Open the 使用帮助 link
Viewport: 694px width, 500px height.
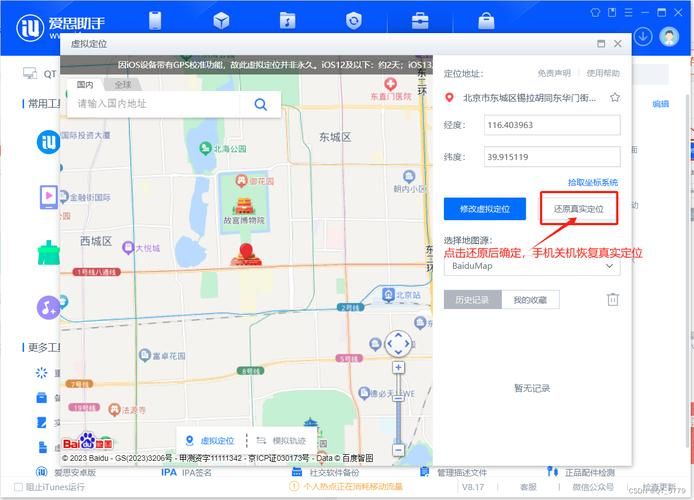coord(603,73)
